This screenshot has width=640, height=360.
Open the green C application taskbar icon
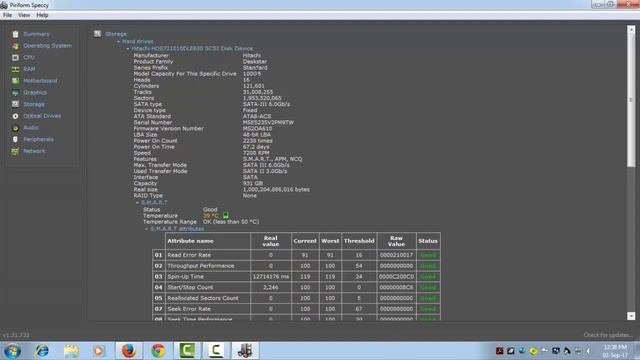click(187, 351)
